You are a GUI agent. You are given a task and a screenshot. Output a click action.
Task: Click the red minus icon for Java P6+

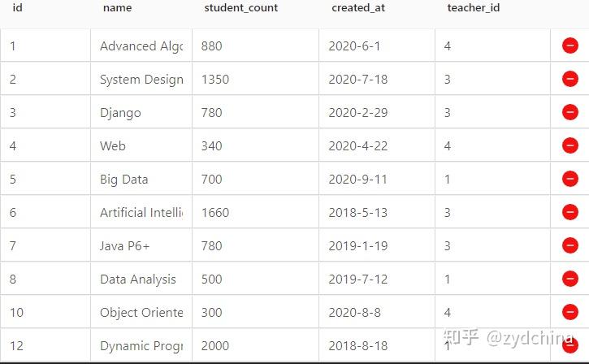[570, 246]
